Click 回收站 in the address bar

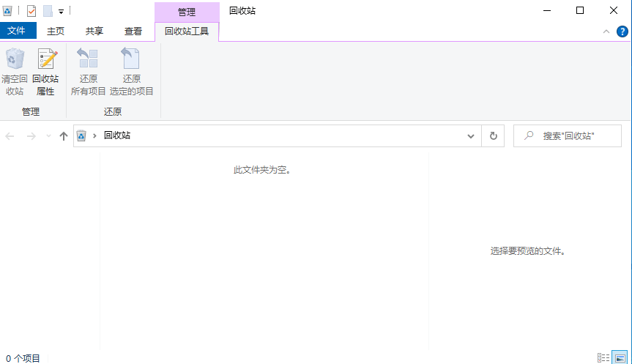pyautogui.click(x=117, y=135)
